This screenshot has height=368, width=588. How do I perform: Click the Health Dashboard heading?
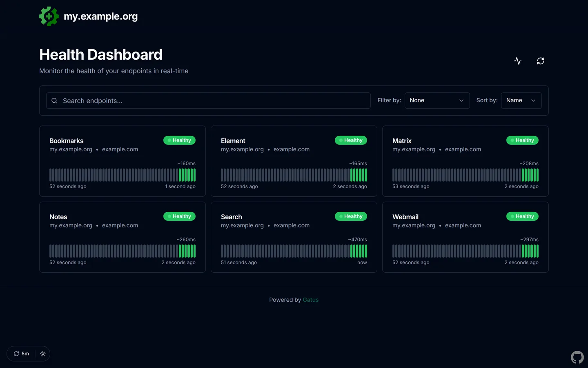101,55
